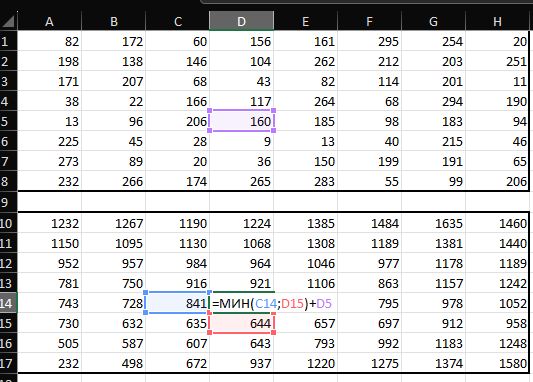Click cell G10 with value 1635
Image resolution: width=533 pixels, height=382 pixels.
pyautogui.click(x=433, y=223)
